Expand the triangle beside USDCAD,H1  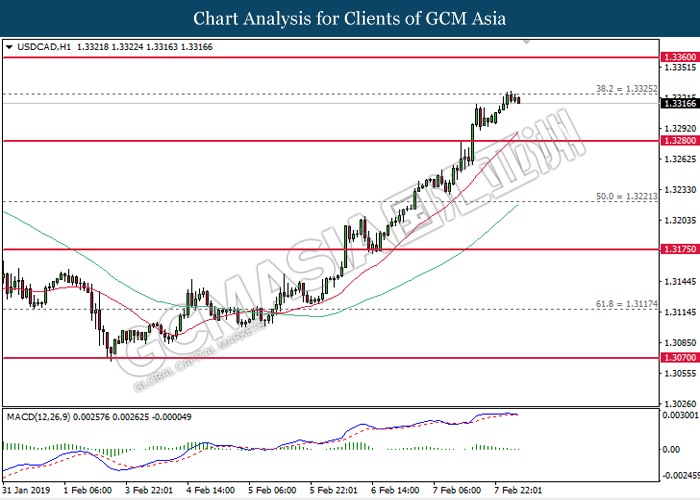pos(9,46)
